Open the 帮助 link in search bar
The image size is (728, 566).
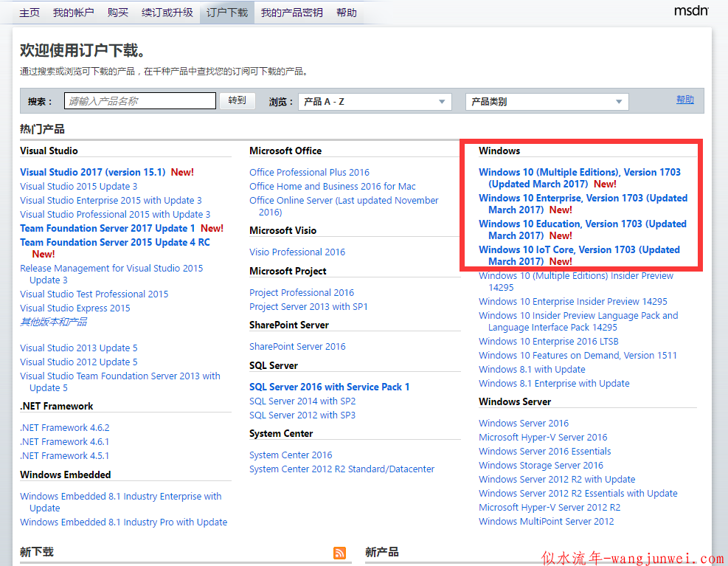pos(684,100)
